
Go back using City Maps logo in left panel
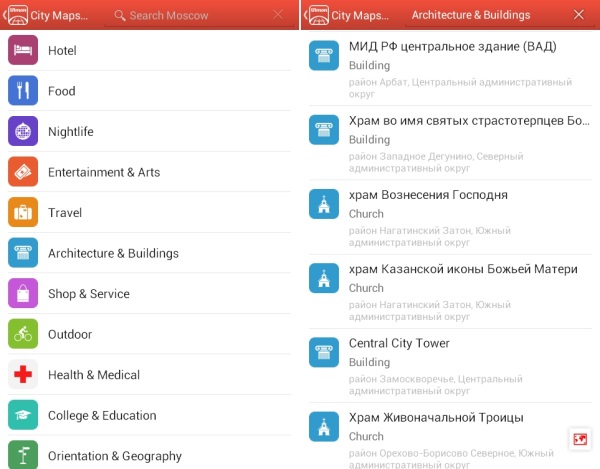[x=15, y=15]
